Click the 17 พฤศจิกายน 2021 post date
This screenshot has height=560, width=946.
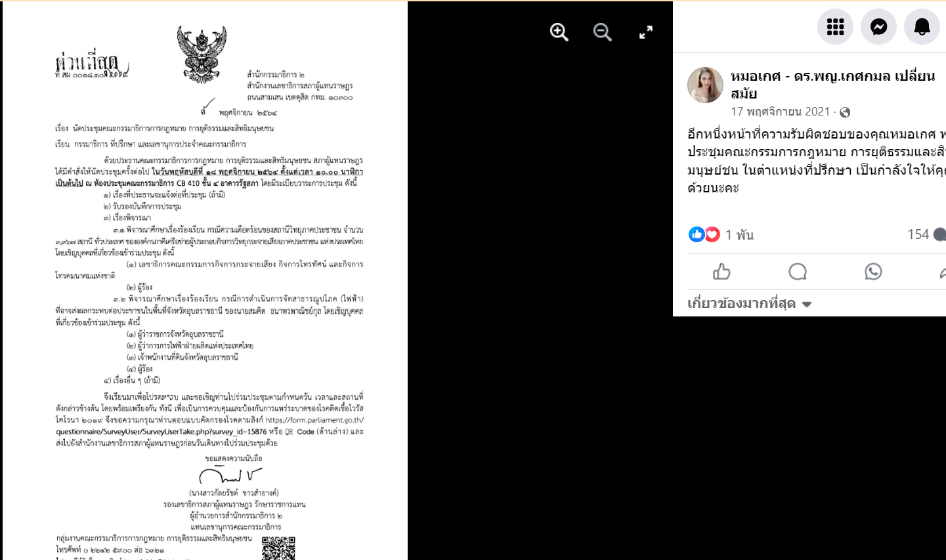pos(781,112)
